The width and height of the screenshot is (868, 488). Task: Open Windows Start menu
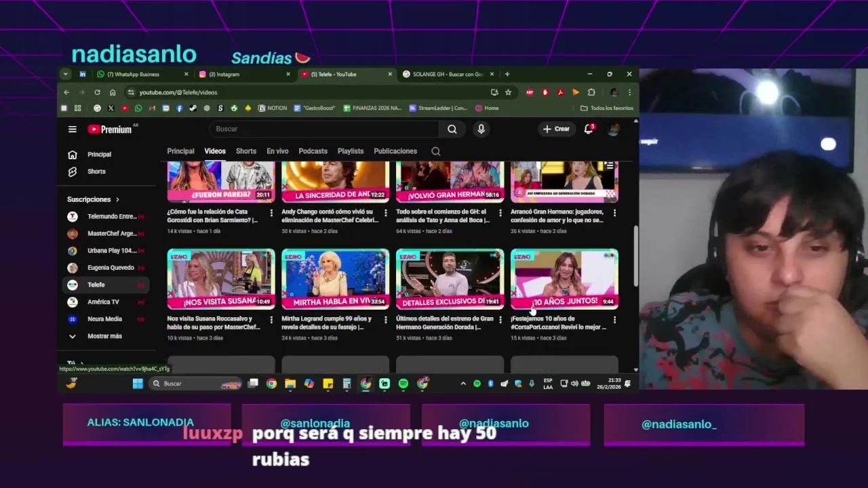(x=138, y=384)
